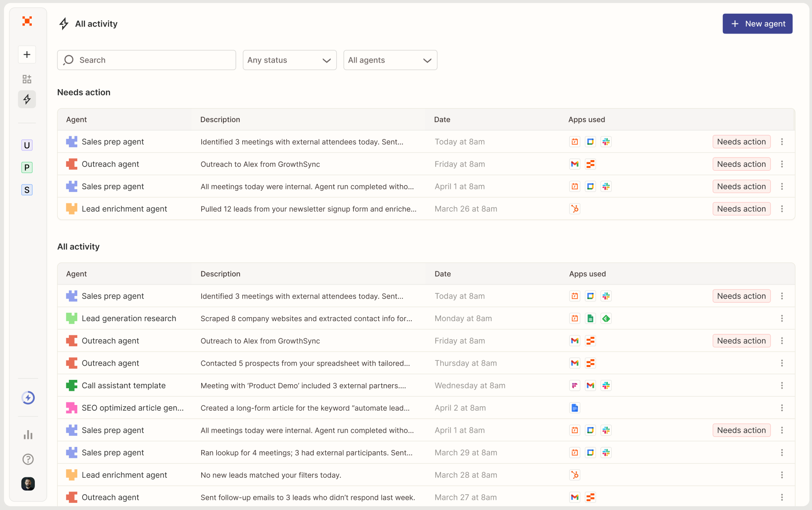Click the user avatar at sidebar bottom
Screen dimensions: 812x510
click(x=28, y=484)
